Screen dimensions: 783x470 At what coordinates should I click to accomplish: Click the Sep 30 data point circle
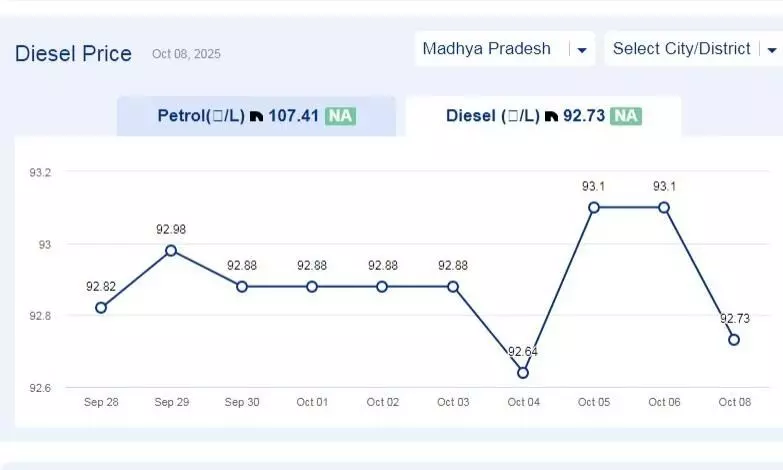pos(242,286)
